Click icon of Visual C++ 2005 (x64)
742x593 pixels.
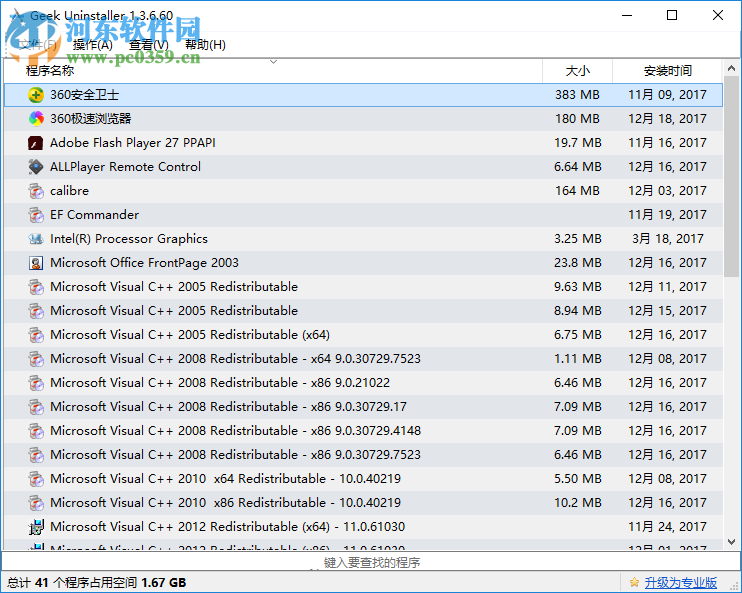[x=36, y=335]
